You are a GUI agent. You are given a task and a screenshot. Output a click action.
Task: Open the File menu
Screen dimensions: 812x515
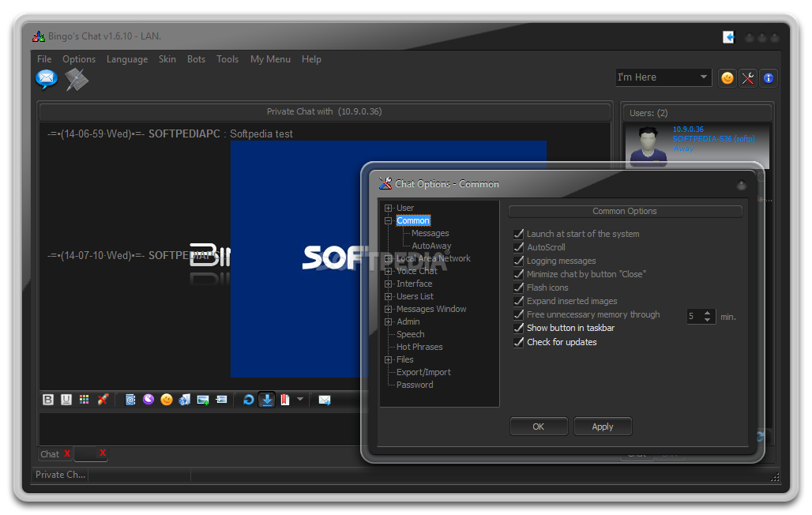pyautogui.click(x=44, y=59)
